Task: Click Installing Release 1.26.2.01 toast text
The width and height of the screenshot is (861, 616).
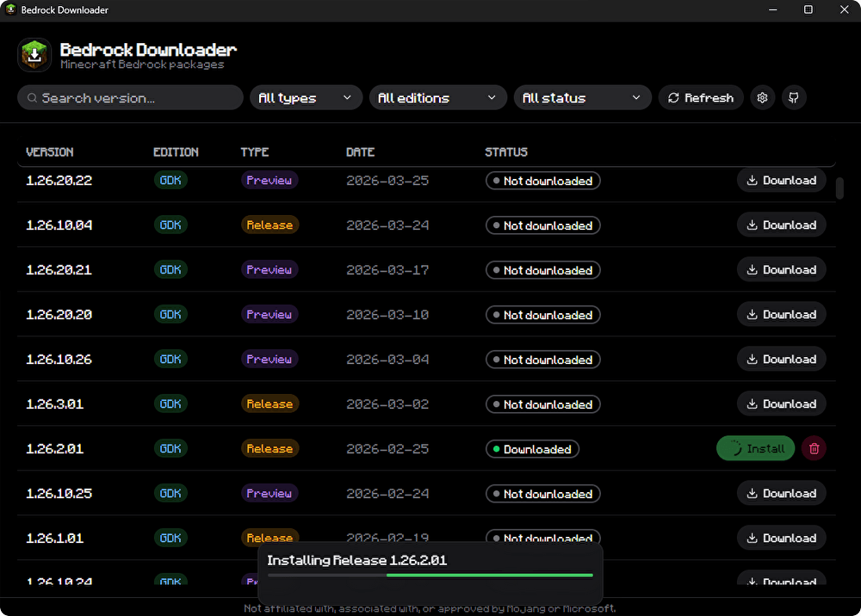Action: click(357, 560)
